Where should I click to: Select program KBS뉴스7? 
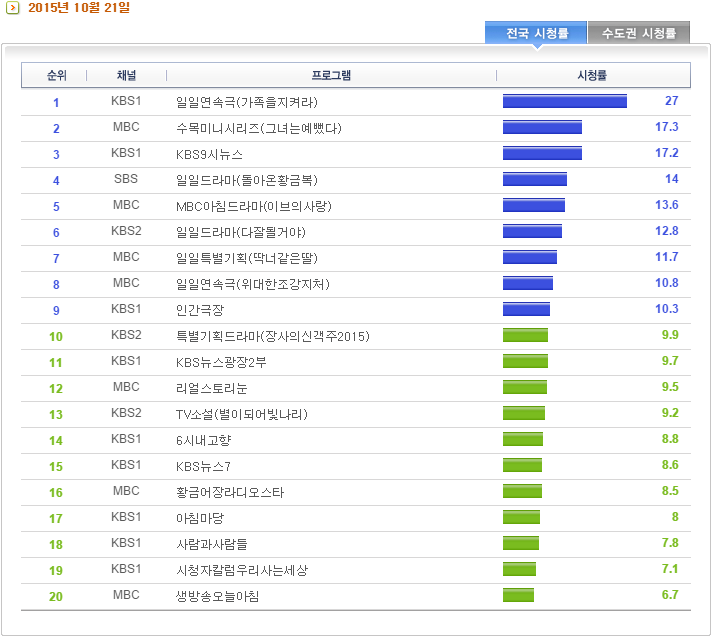tap(203, 467)
